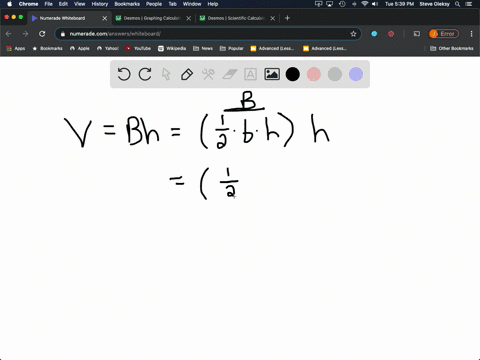
Task: Open the Time Machine status icon
Action: (x=342, y=4)
